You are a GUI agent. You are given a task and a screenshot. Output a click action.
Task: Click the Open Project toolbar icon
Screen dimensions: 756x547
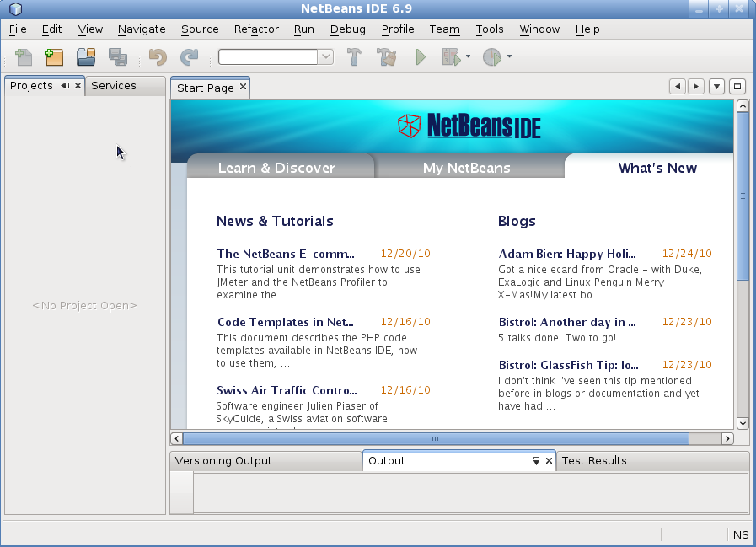[x=86, y=57]
